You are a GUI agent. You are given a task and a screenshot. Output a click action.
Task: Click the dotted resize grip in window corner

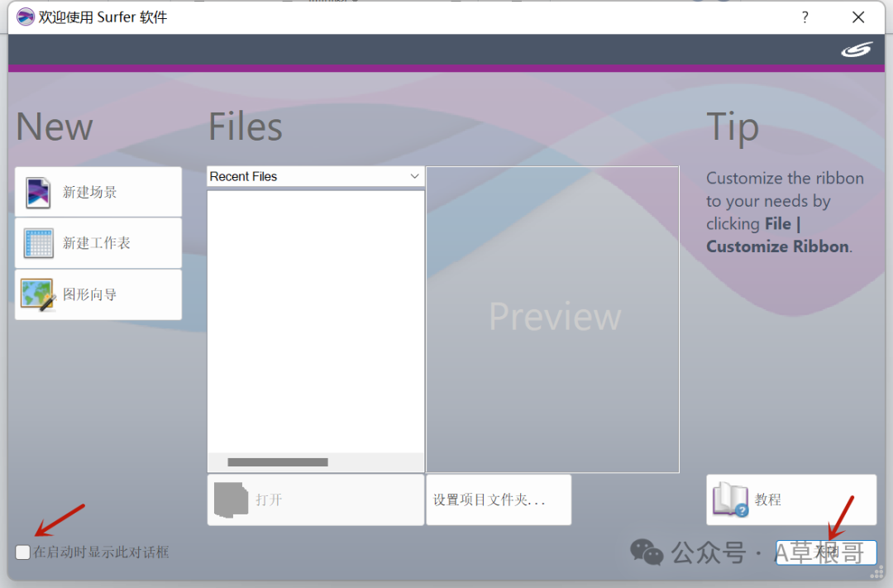click(876, 573)
